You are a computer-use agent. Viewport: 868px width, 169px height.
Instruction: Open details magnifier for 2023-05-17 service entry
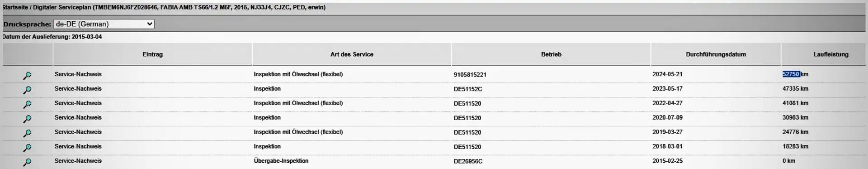tap(27, 90)
